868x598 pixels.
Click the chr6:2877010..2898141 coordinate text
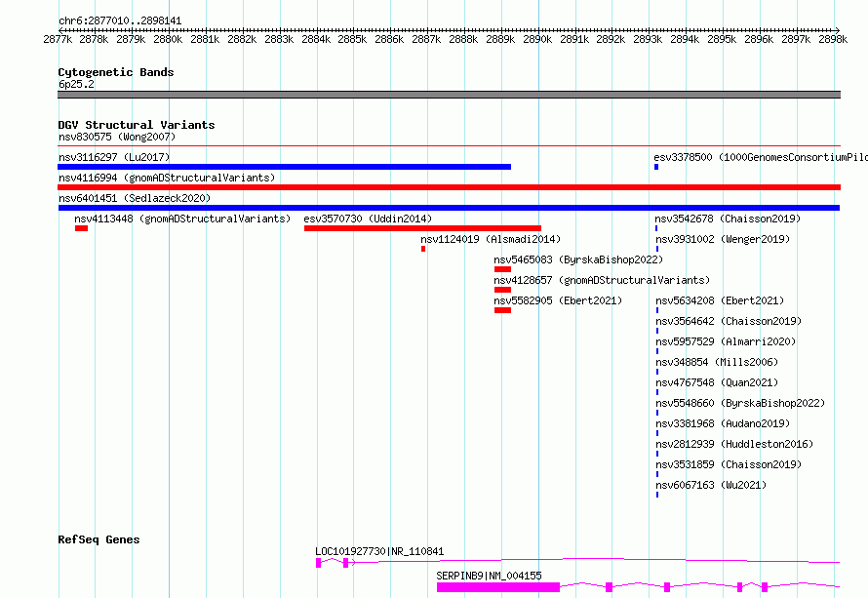click(120, 20)
